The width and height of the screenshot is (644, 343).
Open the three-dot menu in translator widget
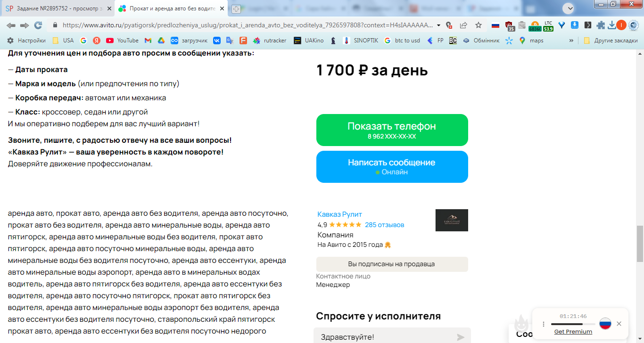[544, 324]
